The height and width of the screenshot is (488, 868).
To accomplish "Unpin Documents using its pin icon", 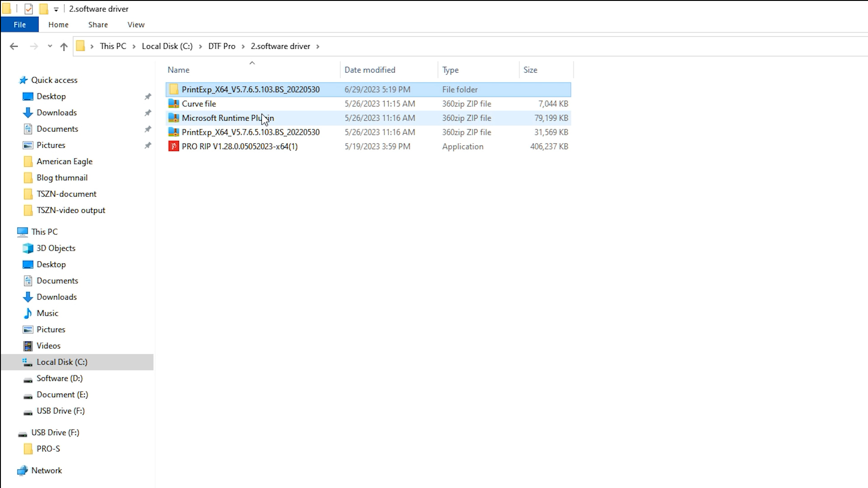I will point(148,129).
